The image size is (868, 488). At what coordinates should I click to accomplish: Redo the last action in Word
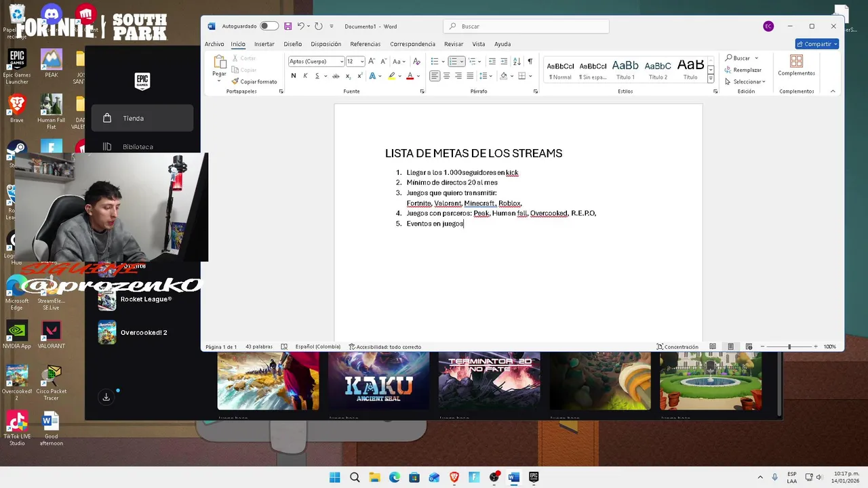tap(319, 26)
